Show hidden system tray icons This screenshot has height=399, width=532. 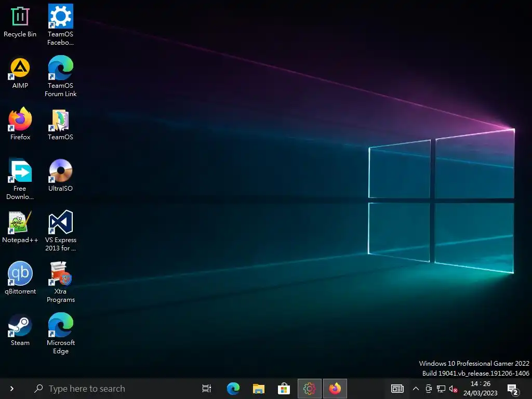[416, 389]
